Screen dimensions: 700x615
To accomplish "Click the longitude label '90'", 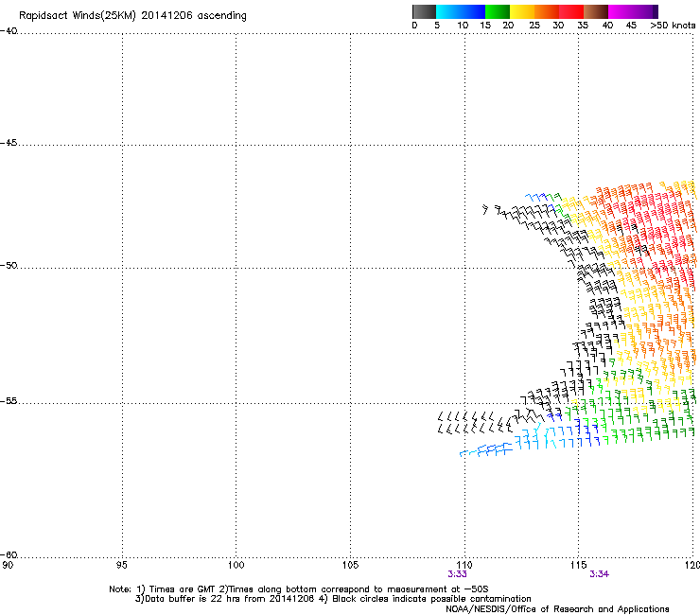I will [8, 565].
